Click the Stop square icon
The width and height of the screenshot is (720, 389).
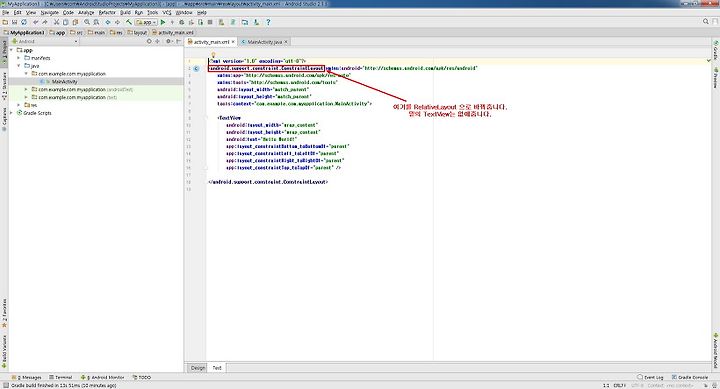pos(210,22)
